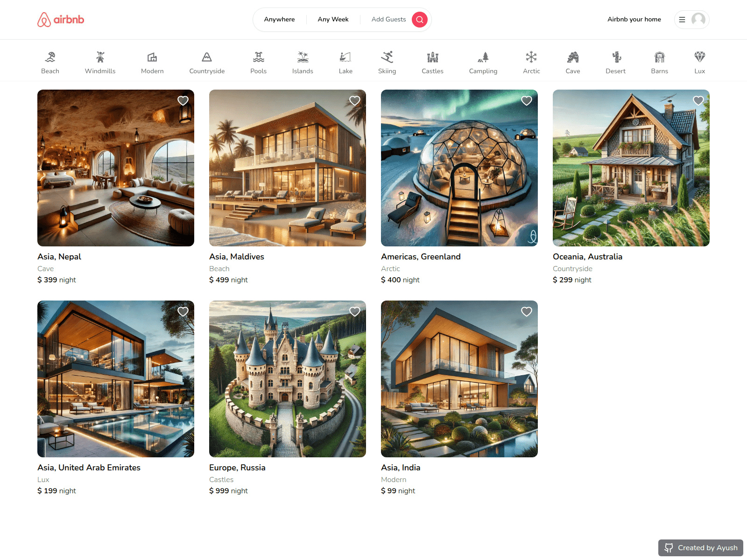Select the Windmills category icon
This screenshot has width=747, height=560.
pos(100,57)
